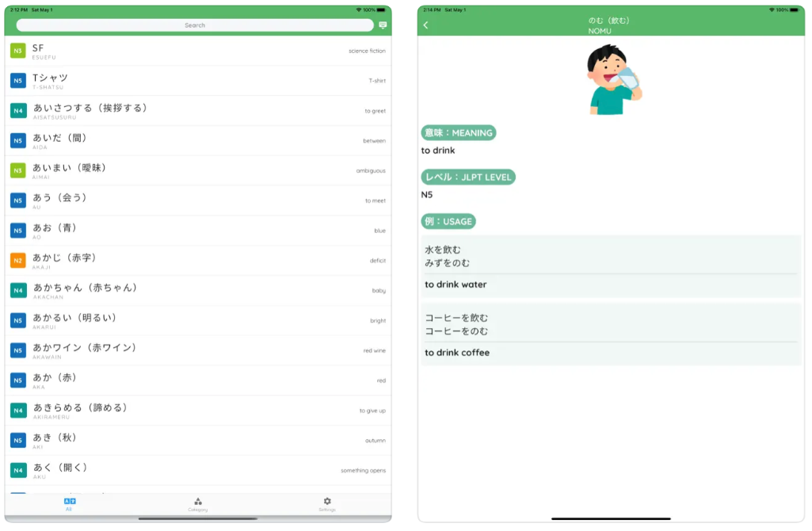Select the あかワイン red wine entry

coord(198,351)
